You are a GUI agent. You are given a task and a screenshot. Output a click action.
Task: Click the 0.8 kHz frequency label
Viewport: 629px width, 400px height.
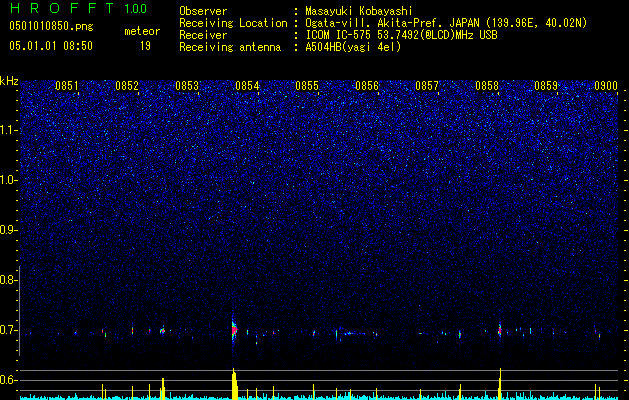[x=8, y=280]
